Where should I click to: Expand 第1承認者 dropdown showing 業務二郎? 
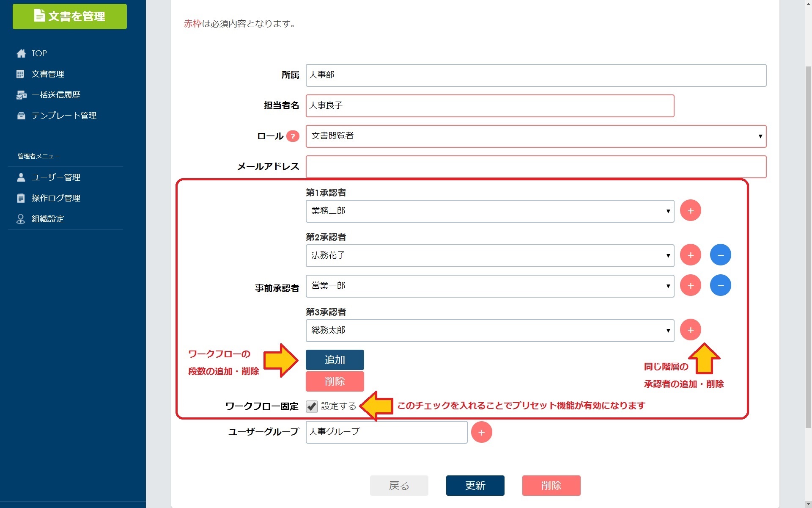[489, 211]
